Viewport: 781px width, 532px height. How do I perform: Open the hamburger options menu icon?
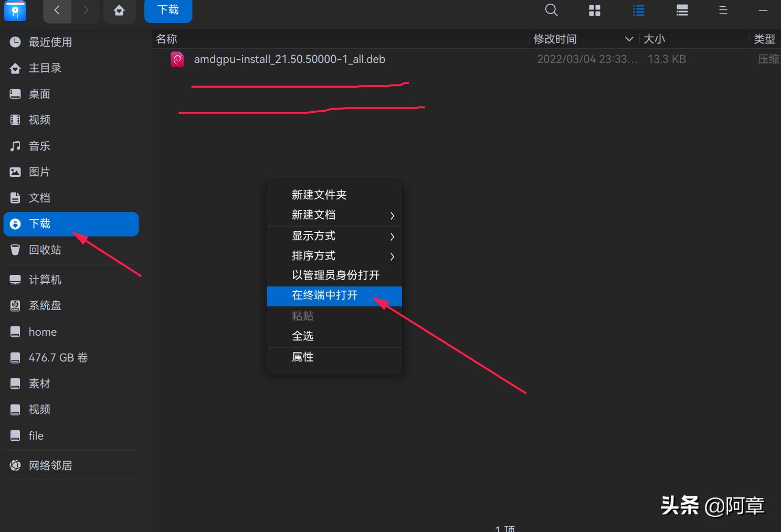[723, 10]
